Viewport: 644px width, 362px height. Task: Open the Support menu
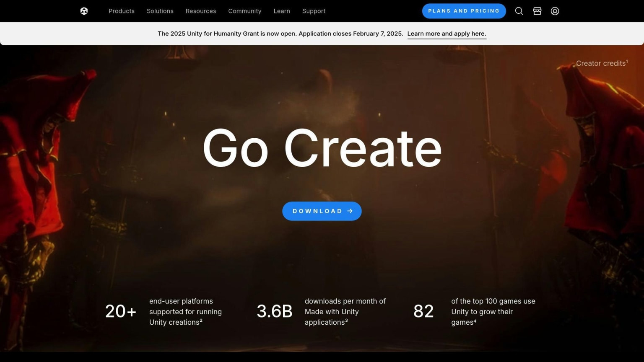pyautogui.click(x=314, y=11)
